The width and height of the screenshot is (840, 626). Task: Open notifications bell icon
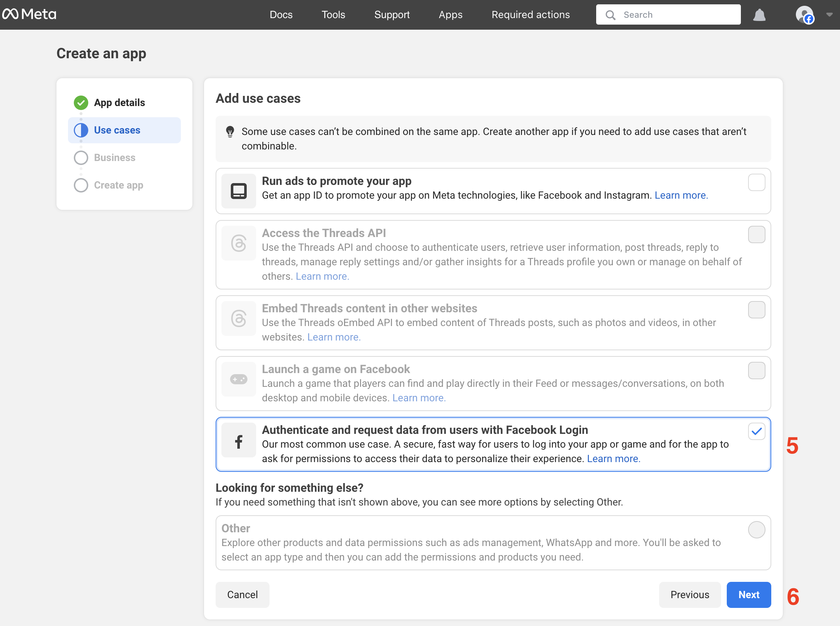(759, 15)
